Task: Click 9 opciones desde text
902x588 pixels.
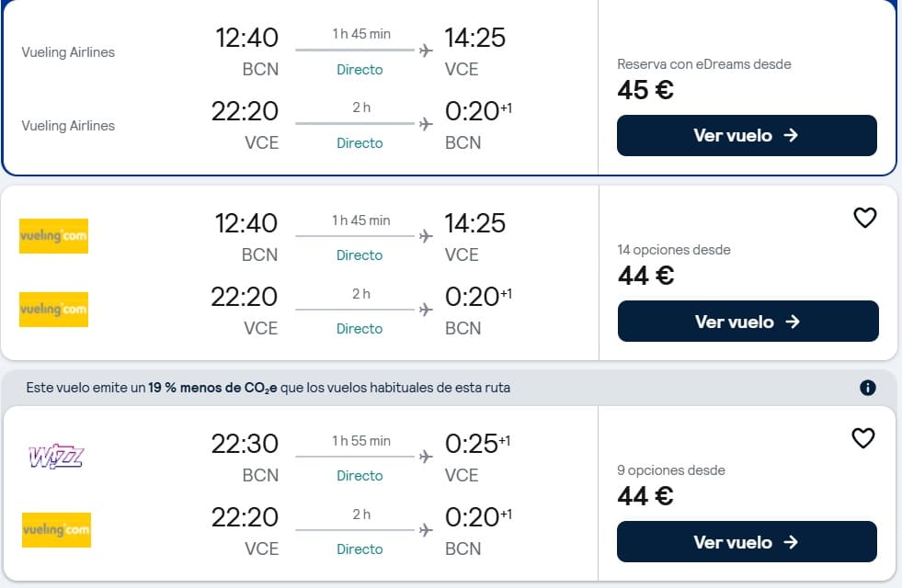Action: click(x=670, y=470)
